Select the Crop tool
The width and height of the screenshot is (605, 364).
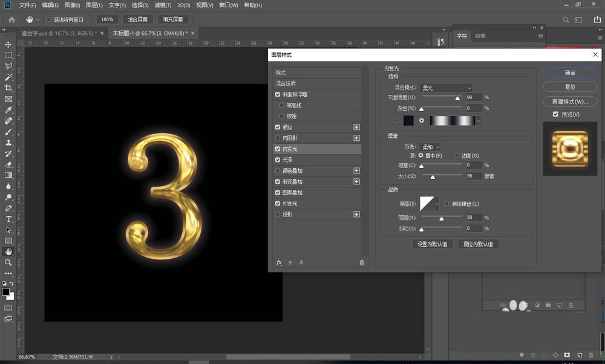click(x=8, y=88)
